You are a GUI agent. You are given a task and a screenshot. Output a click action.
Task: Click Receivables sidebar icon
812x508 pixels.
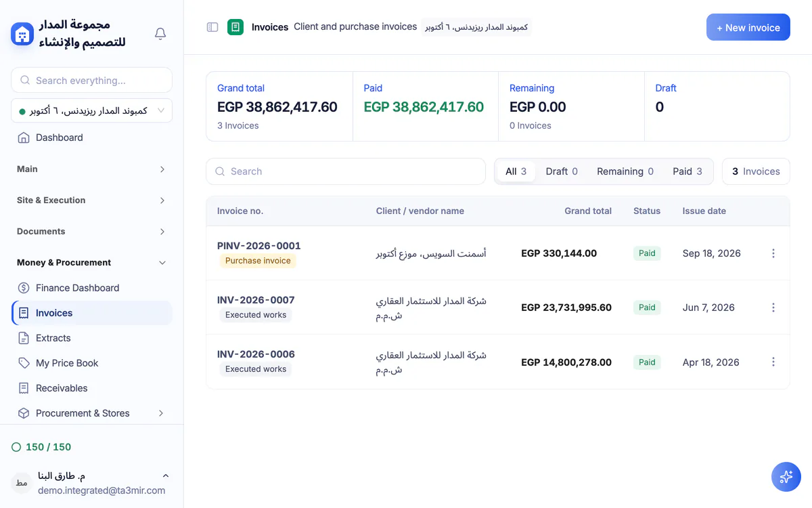tap(24, 388)
